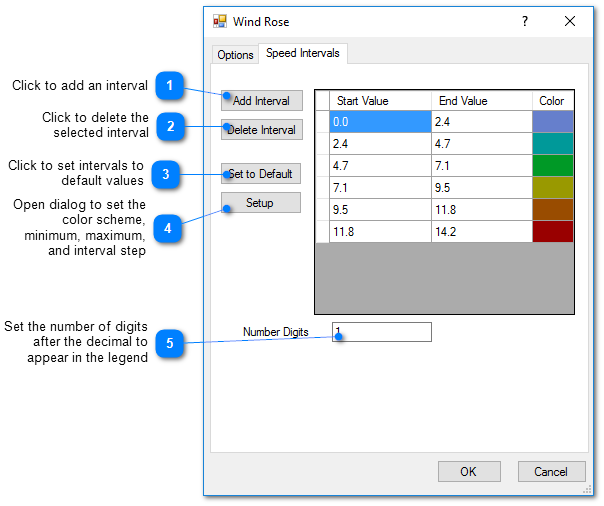
Task: Click the olive color swatch for 7.1 interval
Action: (x=553, y=187)
